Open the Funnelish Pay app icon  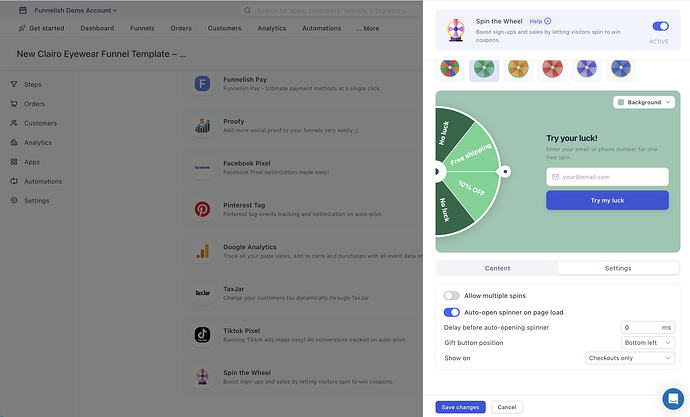tap(202, 84)
